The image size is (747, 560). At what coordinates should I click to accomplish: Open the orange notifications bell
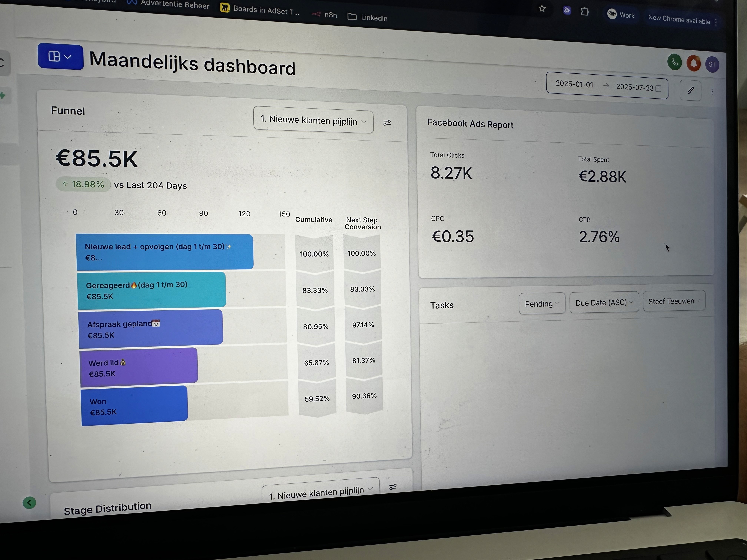click(x=693, y=63)
